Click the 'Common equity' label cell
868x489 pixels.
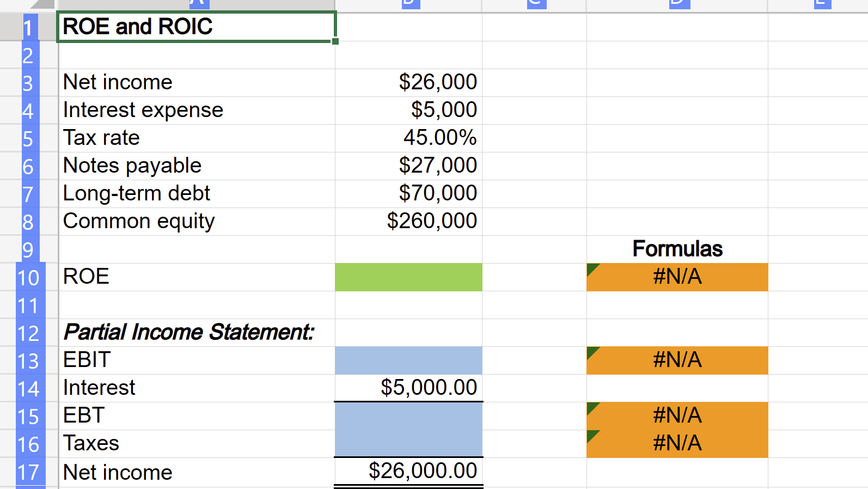tap(197, 222)
